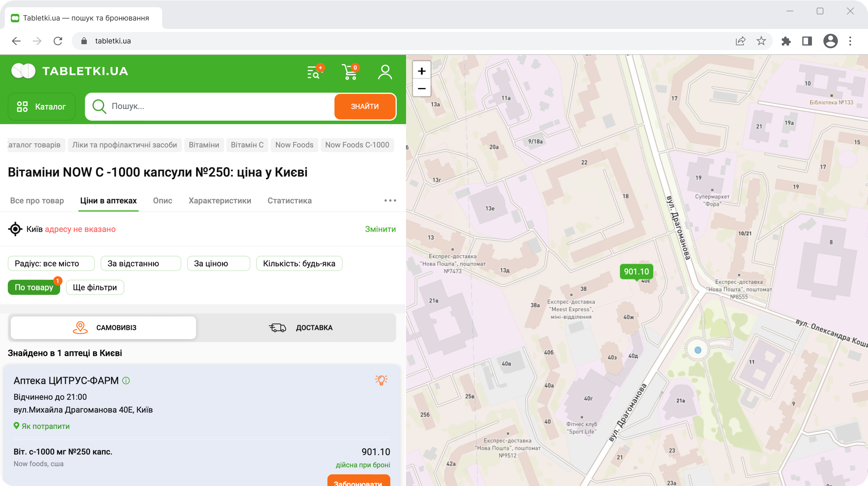868x486 pixels.
Task: Sort pharmacies За відстанню
Action: (x=141, y=263)
